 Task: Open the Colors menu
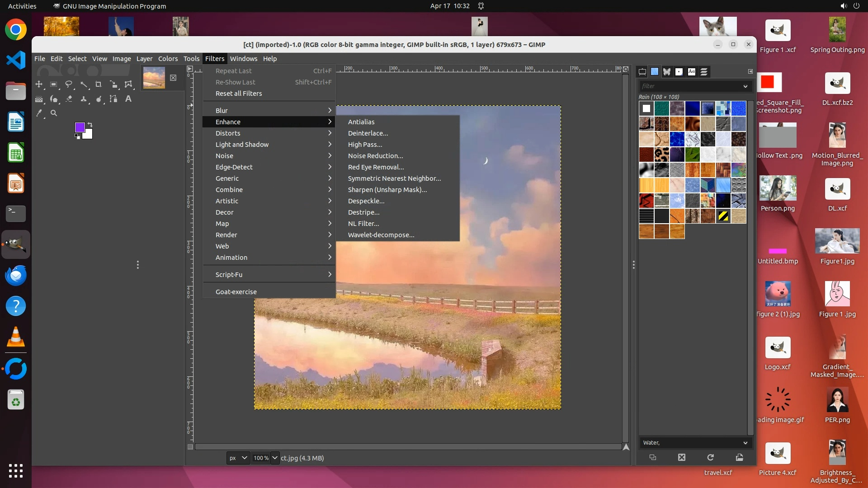168,59
